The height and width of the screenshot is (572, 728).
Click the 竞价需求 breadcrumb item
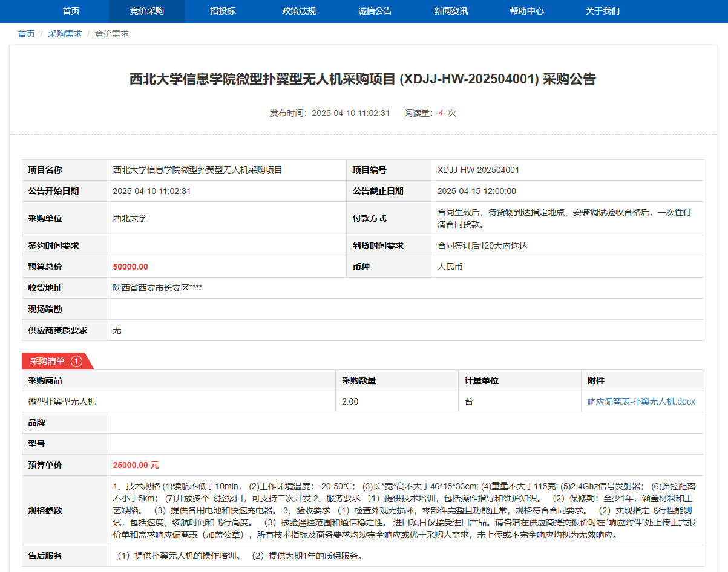point(112,34)
